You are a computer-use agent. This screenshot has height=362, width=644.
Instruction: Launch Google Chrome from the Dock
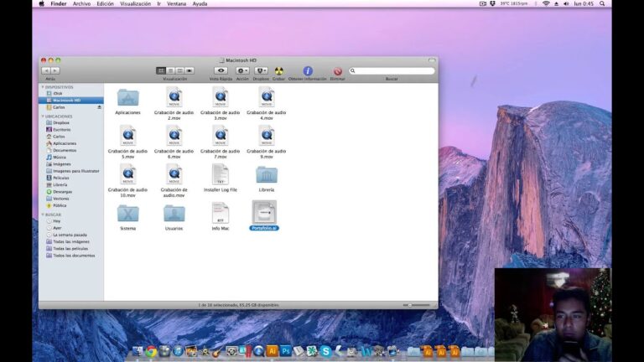[x=151, y=351]
